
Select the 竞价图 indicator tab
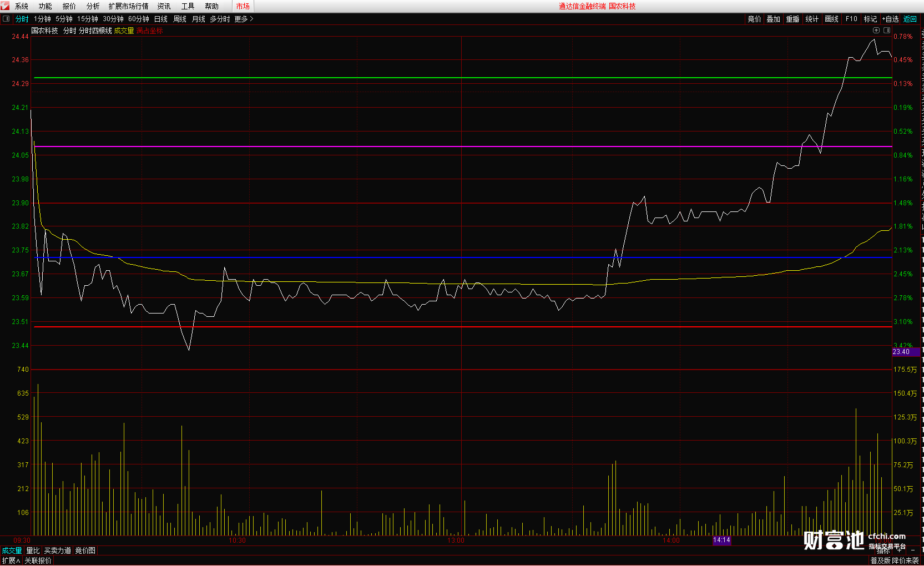click(x=85, y=550)
